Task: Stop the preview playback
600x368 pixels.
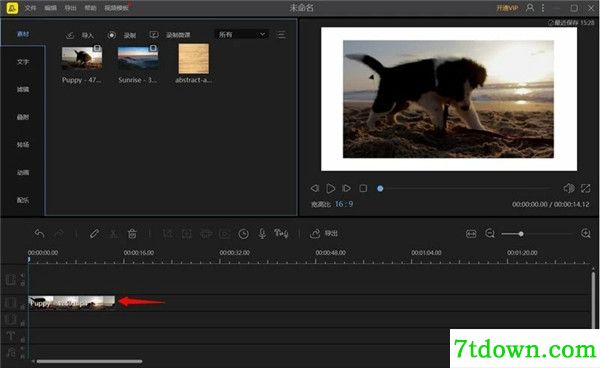Action: [363, 188]
